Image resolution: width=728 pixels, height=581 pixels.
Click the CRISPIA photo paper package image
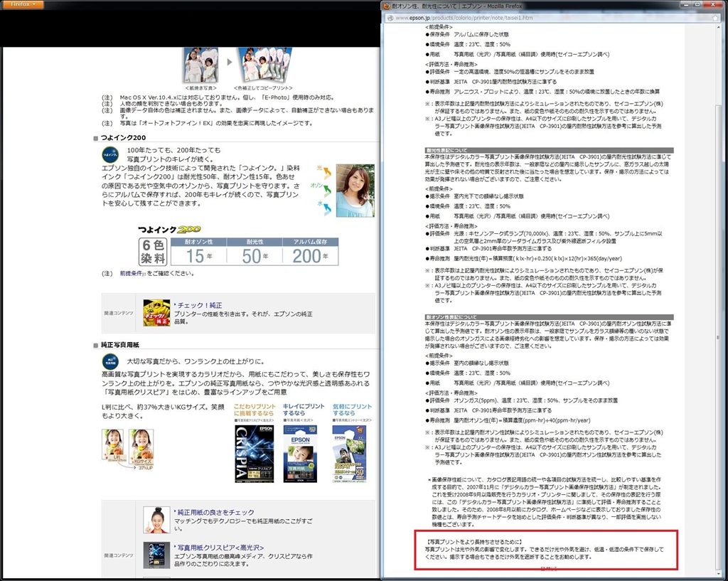click(254, 454)
